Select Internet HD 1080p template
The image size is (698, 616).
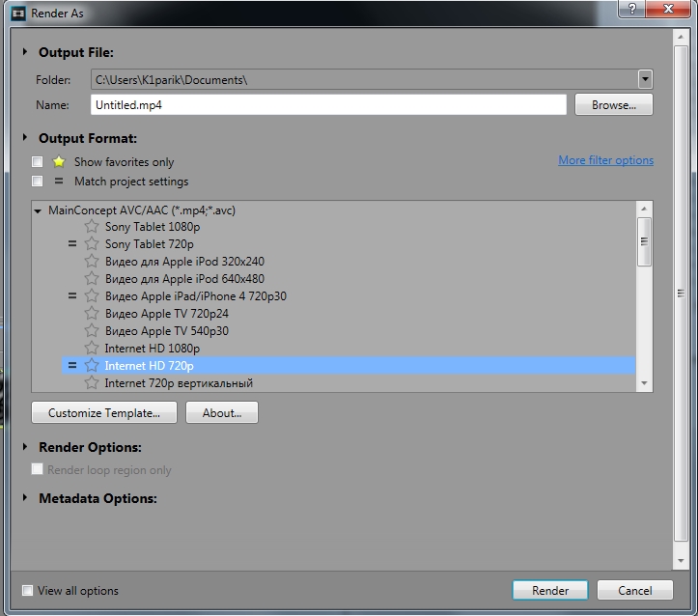click(x=153, y=348)
